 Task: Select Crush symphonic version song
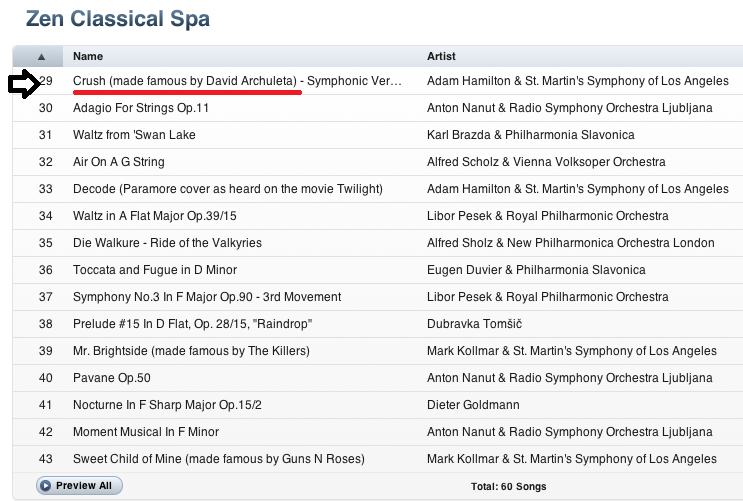coord(237,81)
